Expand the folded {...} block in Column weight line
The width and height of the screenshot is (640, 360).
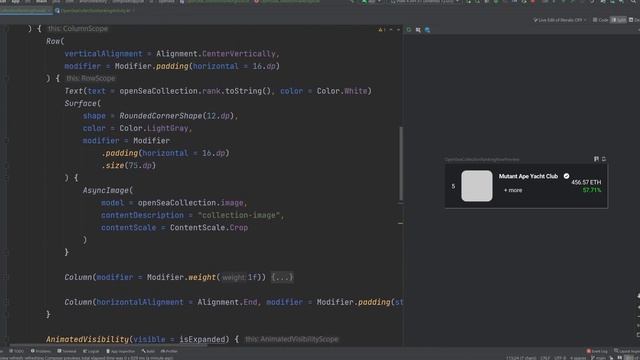(282, 277)
